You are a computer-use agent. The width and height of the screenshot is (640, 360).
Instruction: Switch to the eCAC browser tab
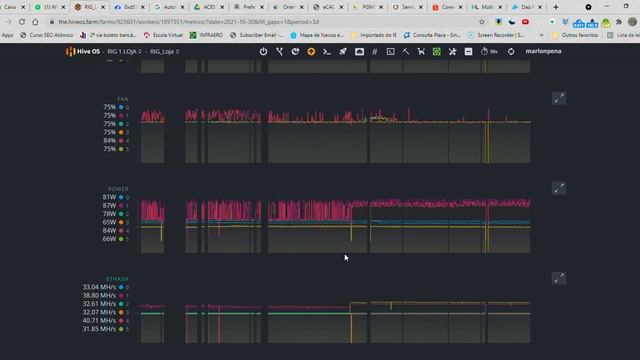tap(327, 7)
